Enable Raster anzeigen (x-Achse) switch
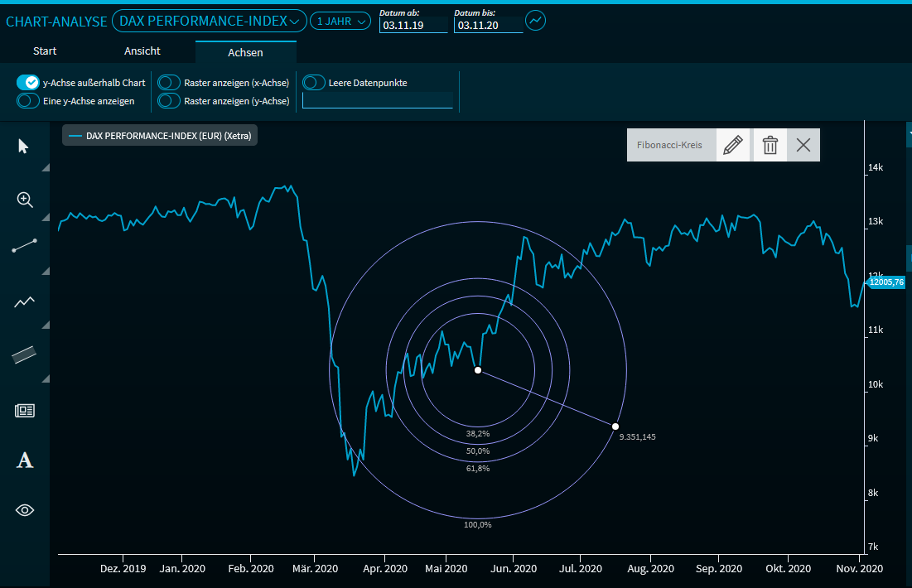The width and height of the screenshot is (912, 588). click(169, 83)
